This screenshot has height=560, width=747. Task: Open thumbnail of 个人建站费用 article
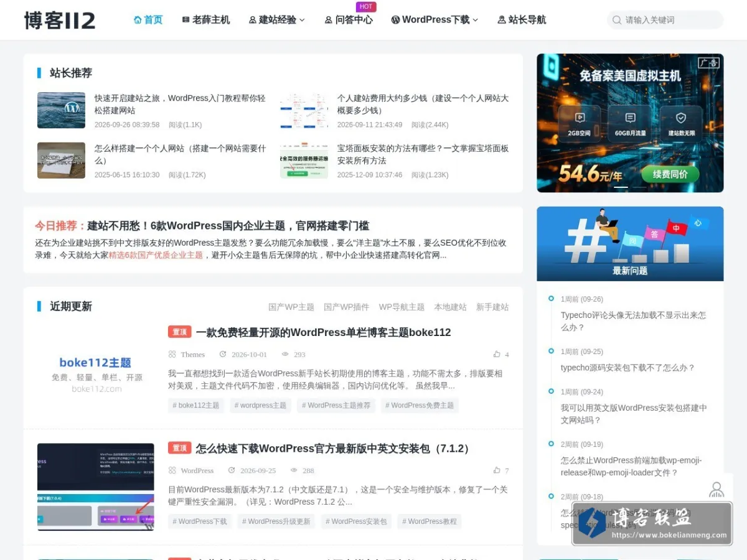coord(304,110)
